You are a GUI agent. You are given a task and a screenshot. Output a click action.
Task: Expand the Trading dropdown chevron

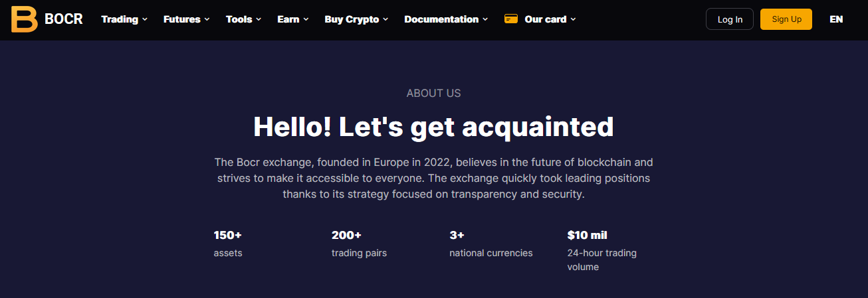(x=145, y=20)
